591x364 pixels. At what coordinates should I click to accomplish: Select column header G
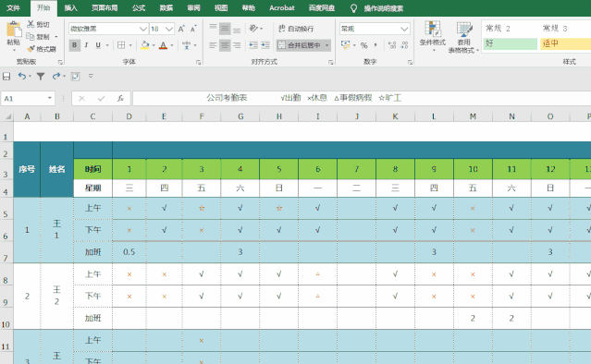coord(240,116)
